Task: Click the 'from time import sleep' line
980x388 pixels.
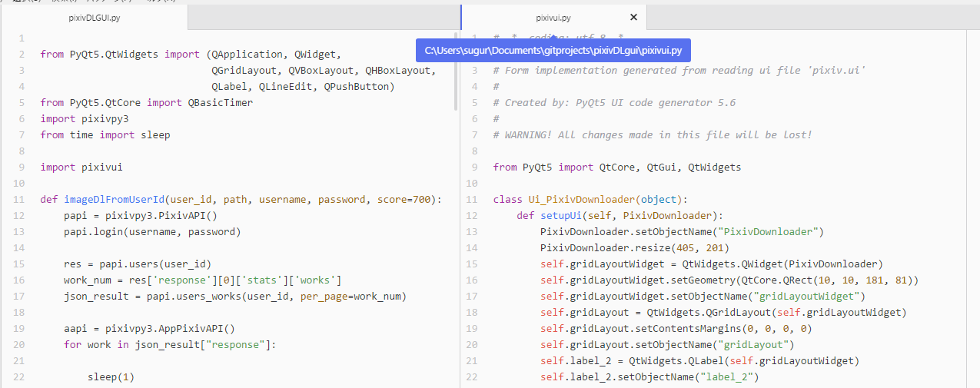Action: 105,134
